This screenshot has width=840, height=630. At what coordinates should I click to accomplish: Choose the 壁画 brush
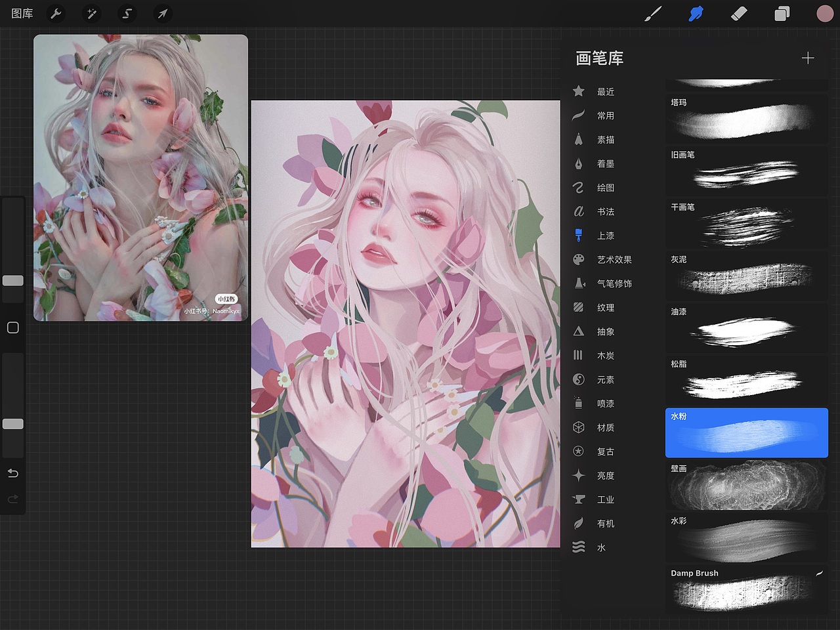pos(747,485)
